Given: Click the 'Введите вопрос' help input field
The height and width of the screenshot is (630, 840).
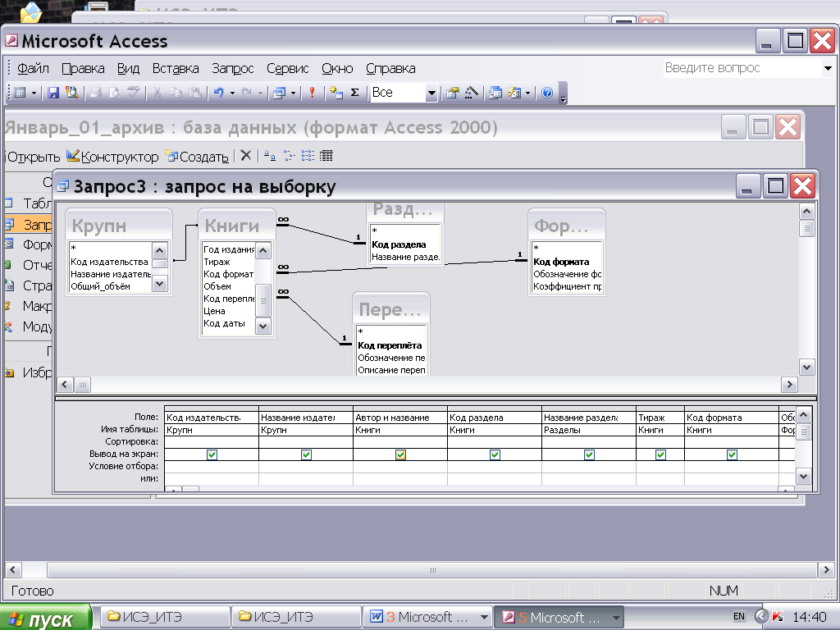Looking at the screenshot, I should click(x=742, y=68).
